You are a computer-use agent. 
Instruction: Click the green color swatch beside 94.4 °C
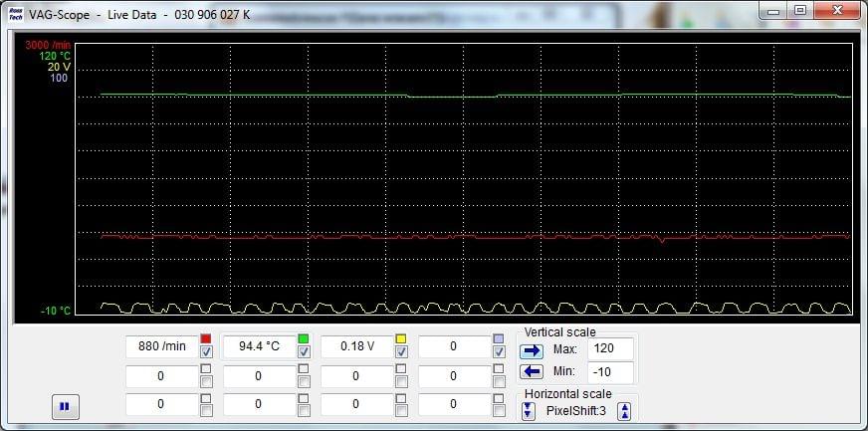coord(304,338)
